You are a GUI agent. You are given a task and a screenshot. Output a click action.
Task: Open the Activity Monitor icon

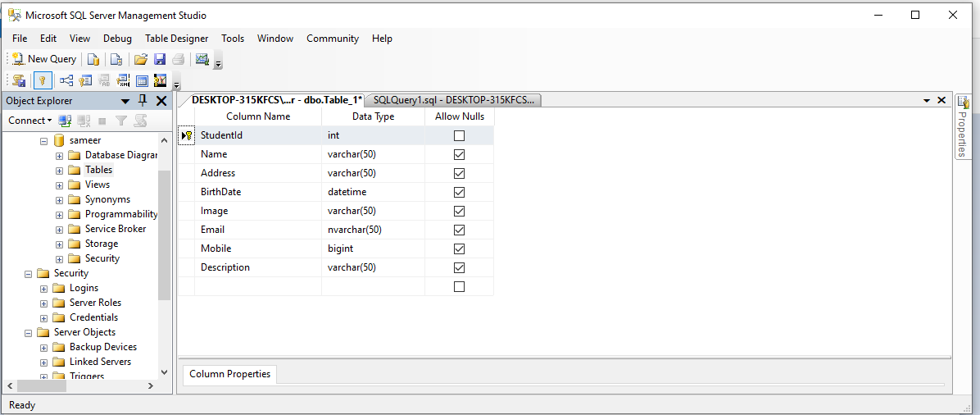tap(202, 59)
